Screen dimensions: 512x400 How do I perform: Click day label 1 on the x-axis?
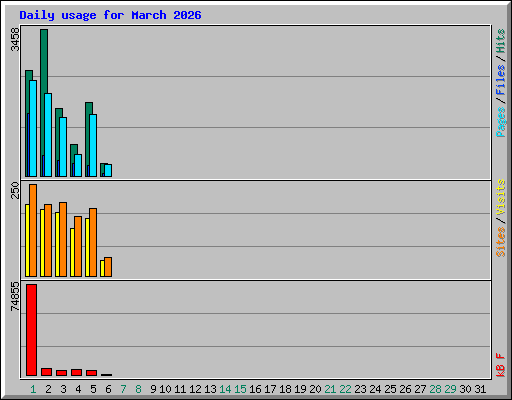33,389
